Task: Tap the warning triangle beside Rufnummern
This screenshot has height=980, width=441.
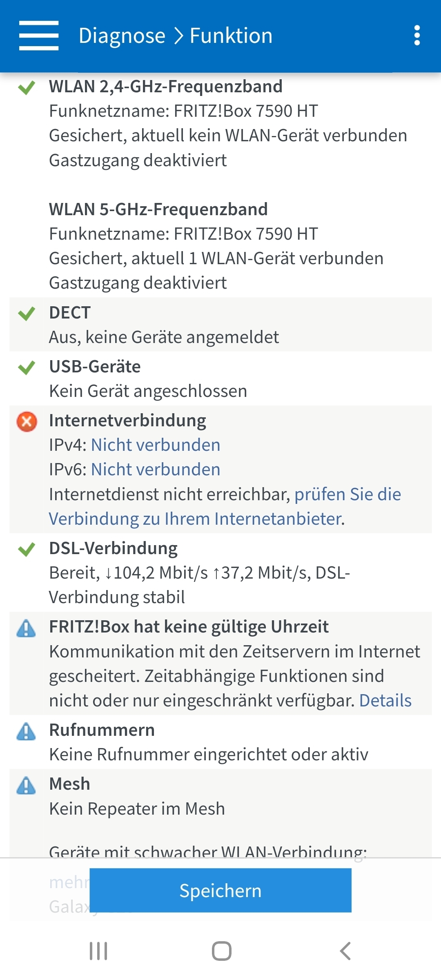Action: pos(26,731)
